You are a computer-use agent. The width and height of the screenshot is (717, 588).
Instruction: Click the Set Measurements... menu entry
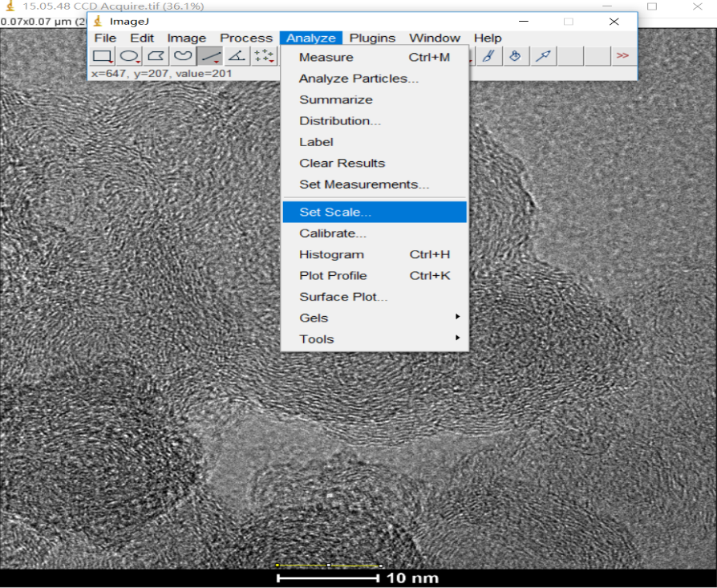click(364, 185)
